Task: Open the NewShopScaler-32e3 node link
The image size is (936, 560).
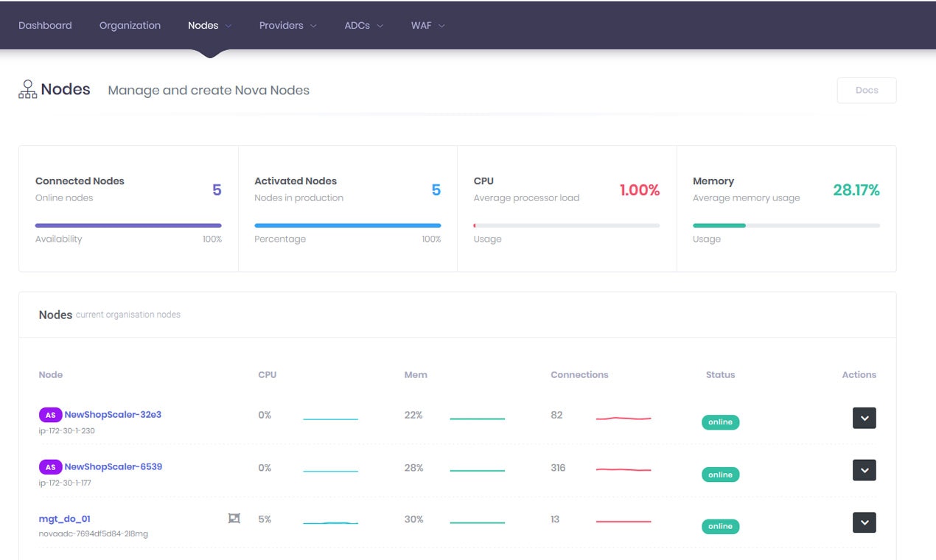Action: (113, 415)
